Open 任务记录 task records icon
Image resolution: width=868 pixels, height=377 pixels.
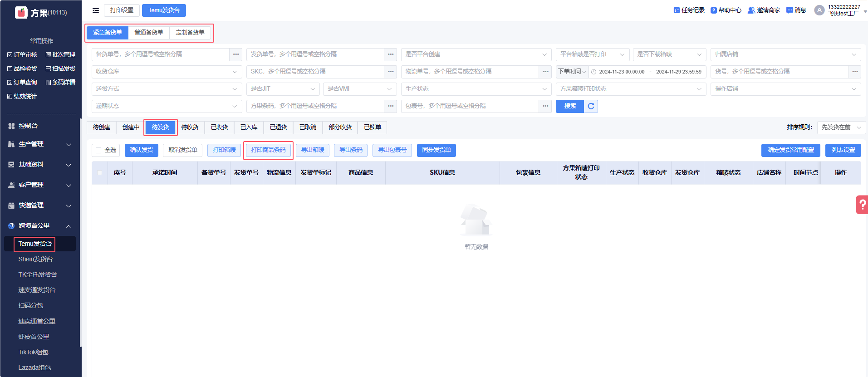(x=677, y=10)
